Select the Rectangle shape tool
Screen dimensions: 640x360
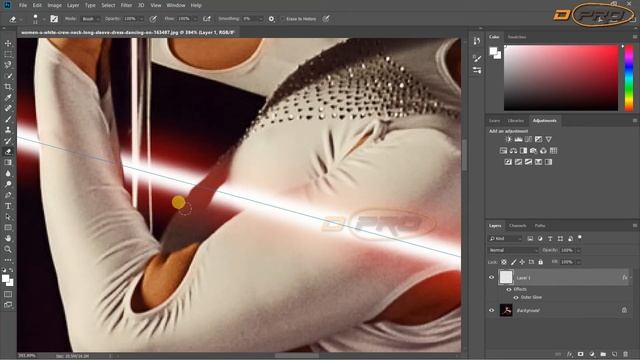(x=8, y=227)
